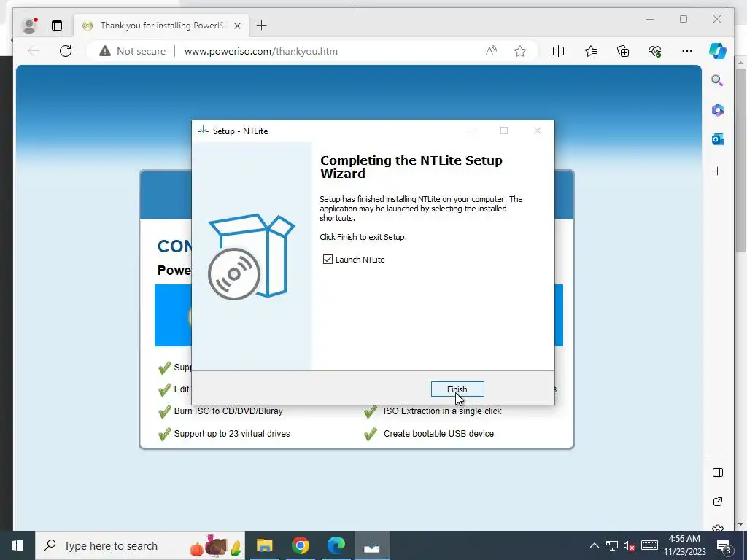Viewport: 747px width, 560px height.
Task: Open a new tab in Edge
Action: pos(262,26)
